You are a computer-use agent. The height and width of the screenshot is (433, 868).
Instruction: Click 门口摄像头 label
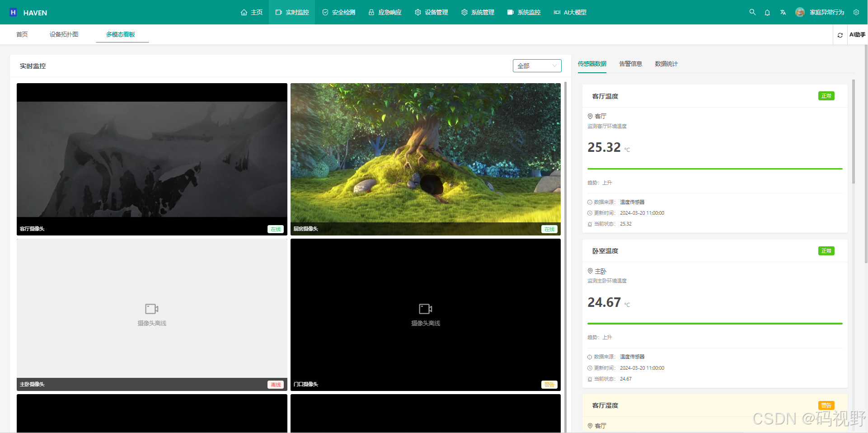pos(306,384)
